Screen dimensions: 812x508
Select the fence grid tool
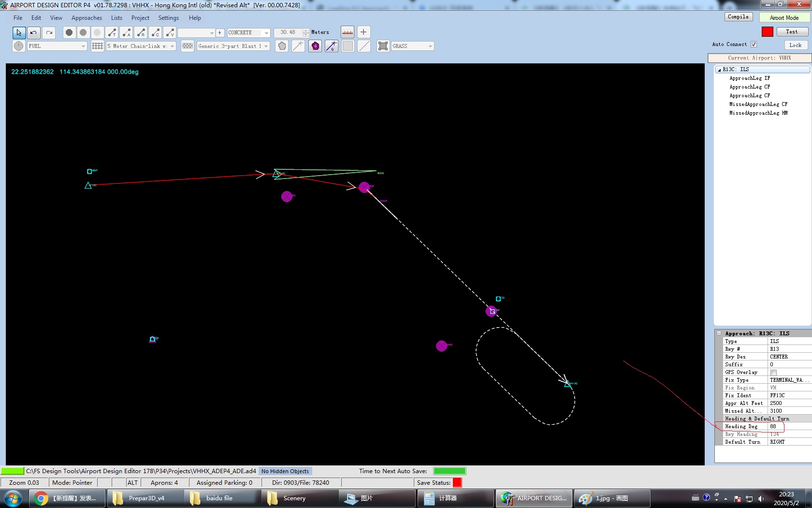(98, 46)
